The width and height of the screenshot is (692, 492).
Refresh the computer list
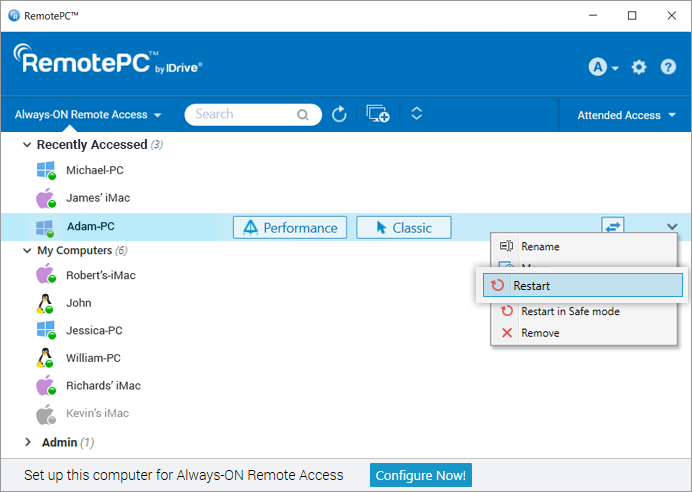pyautogui.click(x=339, y=114)
